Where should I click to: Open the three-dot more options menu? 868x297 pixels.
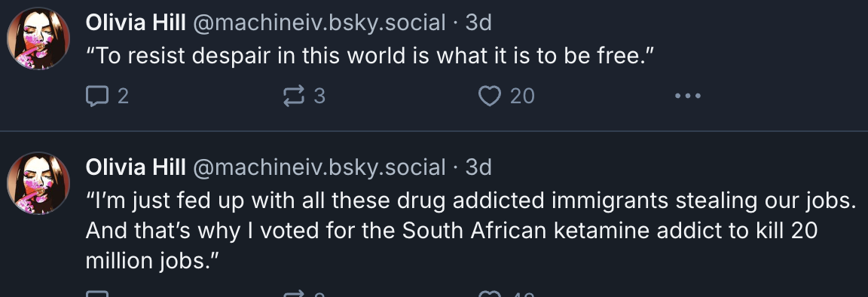click(x=687, y=96)
